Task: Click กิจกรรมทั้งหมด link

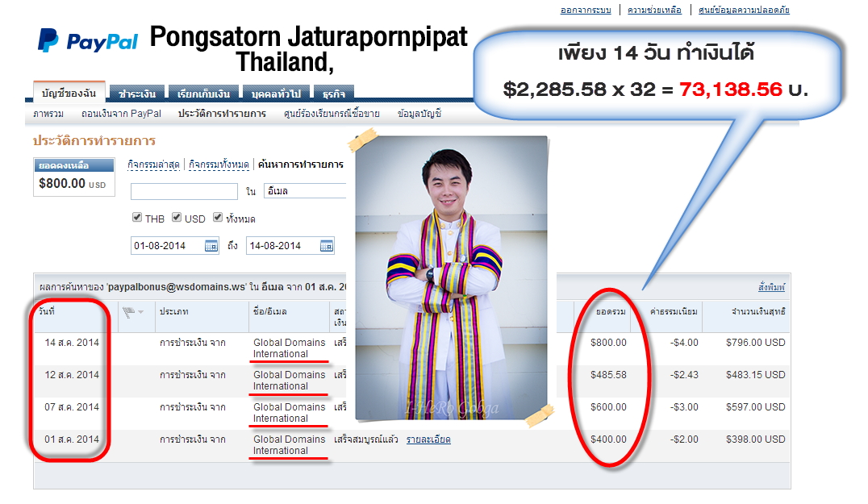Action: tap(219, 165)
